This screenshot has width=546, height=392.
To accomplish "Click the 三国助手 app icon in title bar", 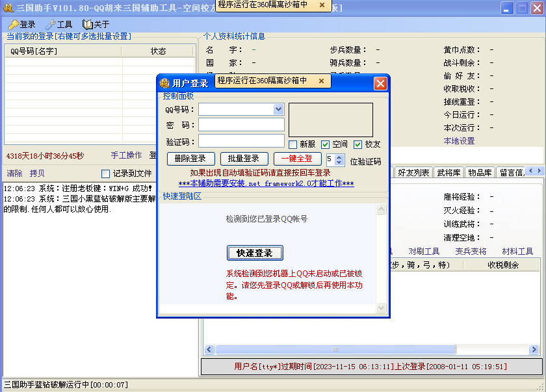I will 8,8.
